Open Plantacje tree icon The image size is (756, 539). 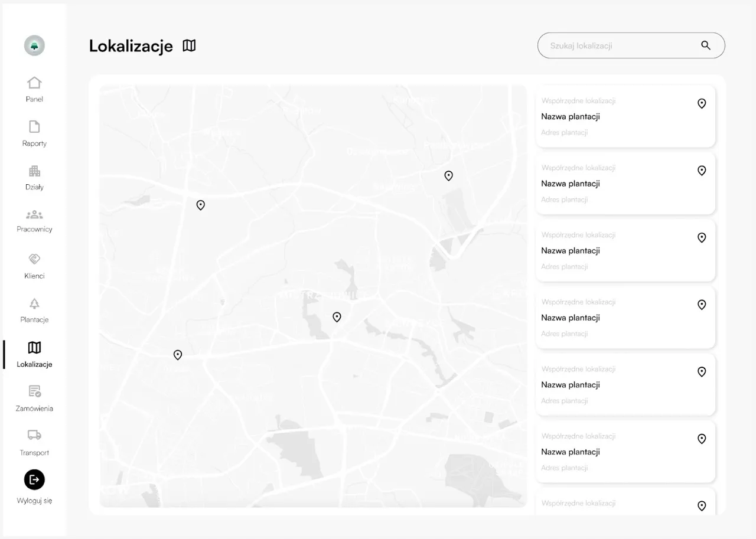34,303
